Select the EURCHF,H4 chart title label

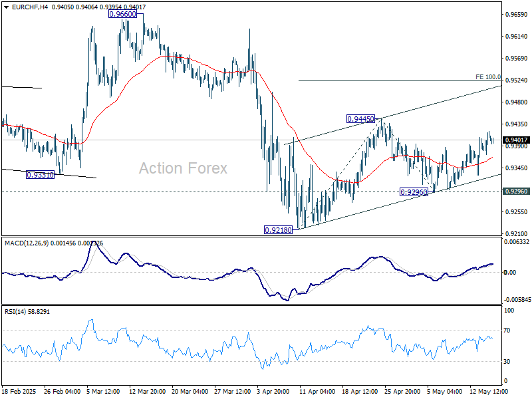click(x=31, y=6)
